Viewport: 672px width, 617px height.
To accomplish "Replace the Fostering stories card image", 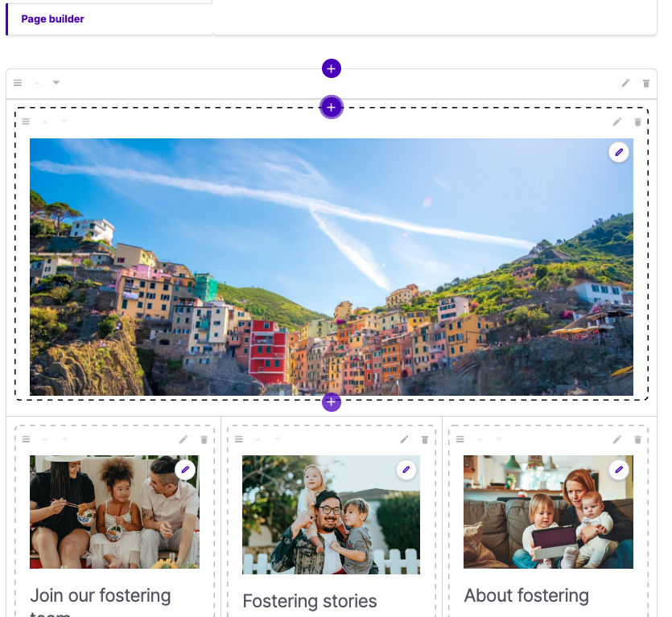I will tap(406, 469).
